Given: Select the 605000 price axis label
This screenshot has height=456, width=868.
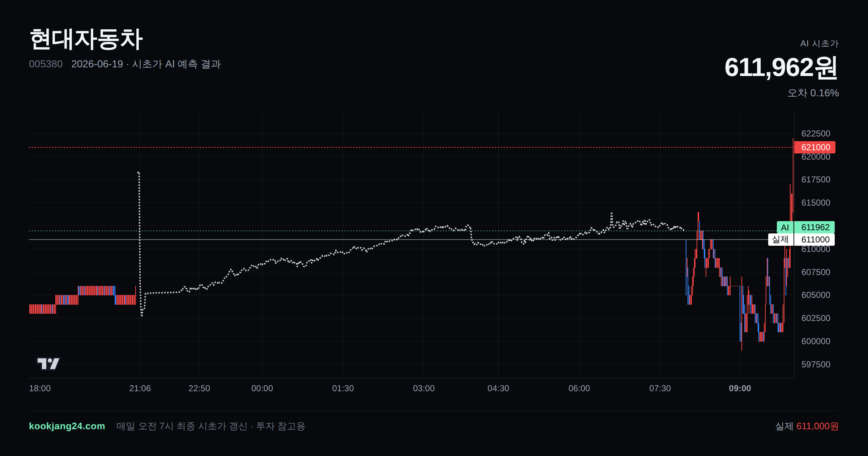Looking at the screenshot, I should click(x=816, y=295).
